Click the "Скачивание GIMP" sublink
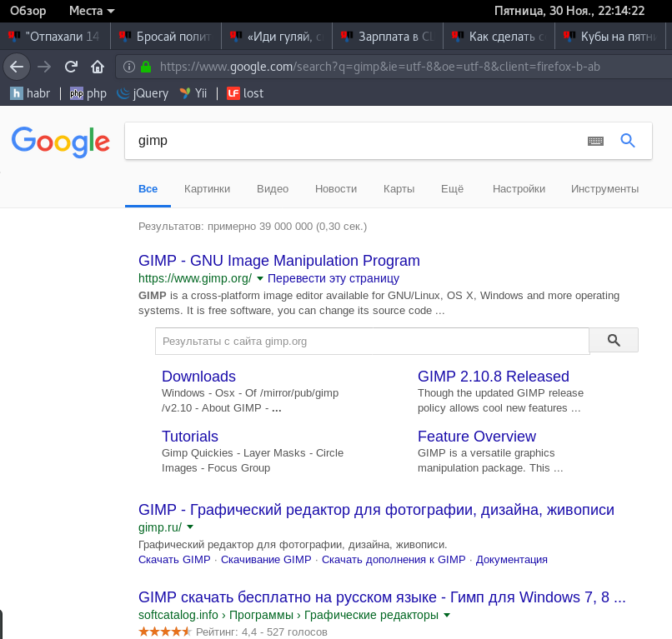Viewport: 672px width, 639px height. 266,559
